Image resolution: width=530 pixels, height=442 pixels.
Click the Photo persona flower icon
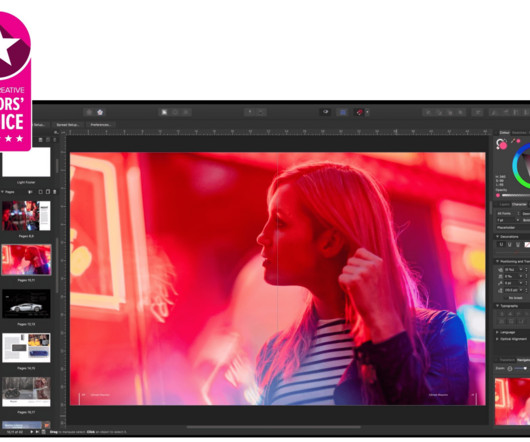(100, 112)
